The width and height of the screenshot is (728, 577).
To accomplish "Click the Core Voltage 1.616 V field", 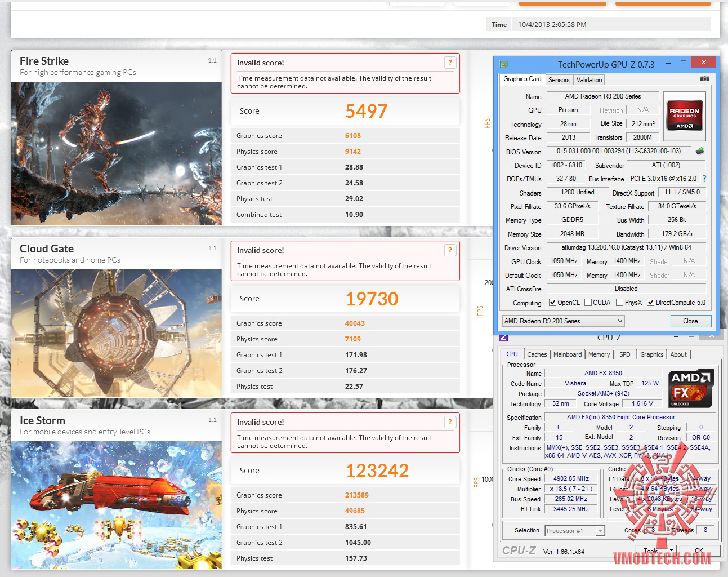I will click(x=642, y=404).
